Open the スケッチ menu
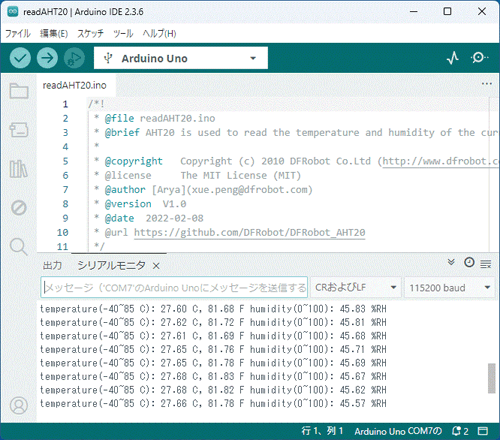Viewport: 500px width, 440px height. pos(90,34)
